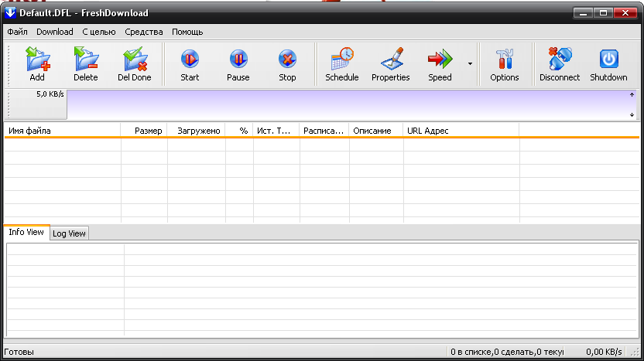
Task: Open the С целью menu
Action: (x=99, y=32)
